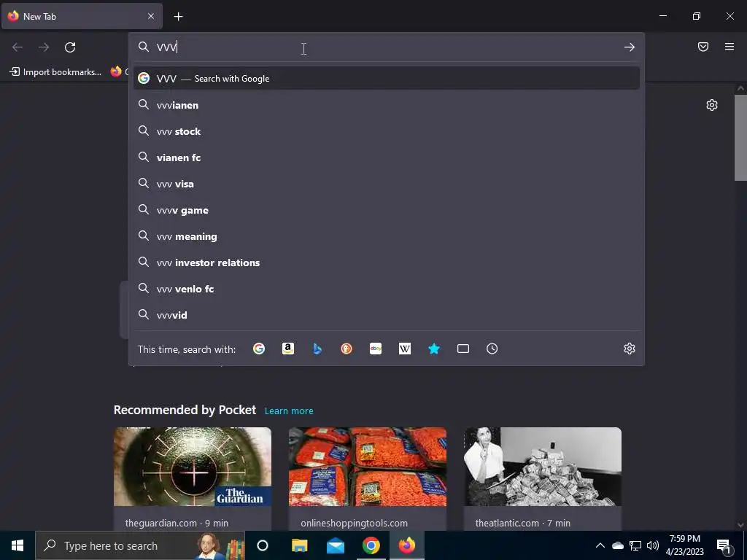Go back one page
This screenshot has width=747, height=560.
point(18,47)
